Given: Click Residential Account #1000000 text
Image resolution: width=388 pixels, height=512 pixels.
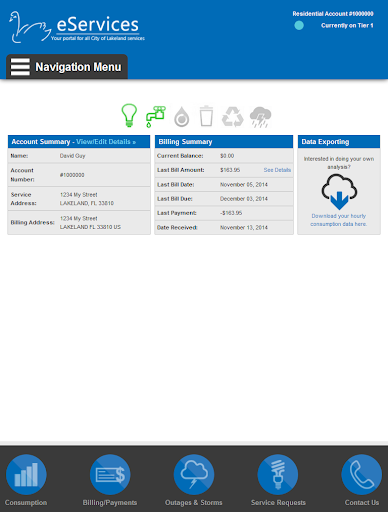Looking at the screenshot, I should (x=333, y=14).
